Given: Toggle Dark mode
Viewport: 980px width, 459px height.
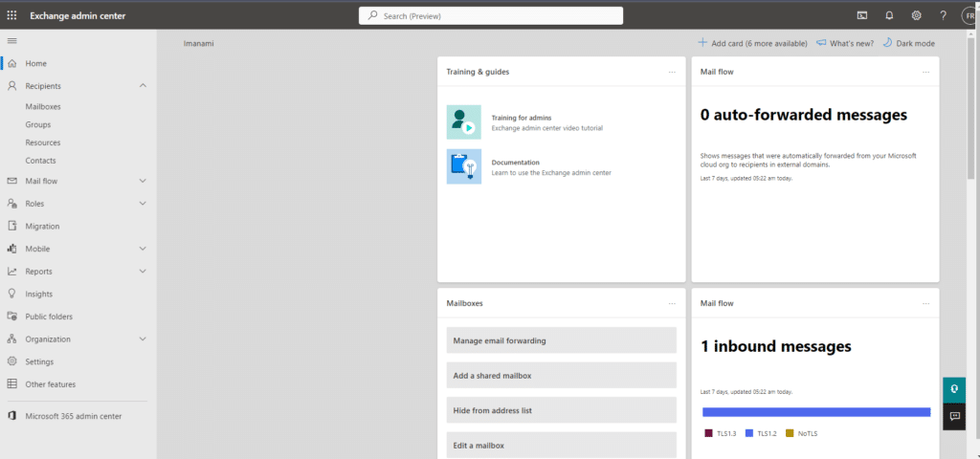Looking at the screenshot, I should pos(909,43).
